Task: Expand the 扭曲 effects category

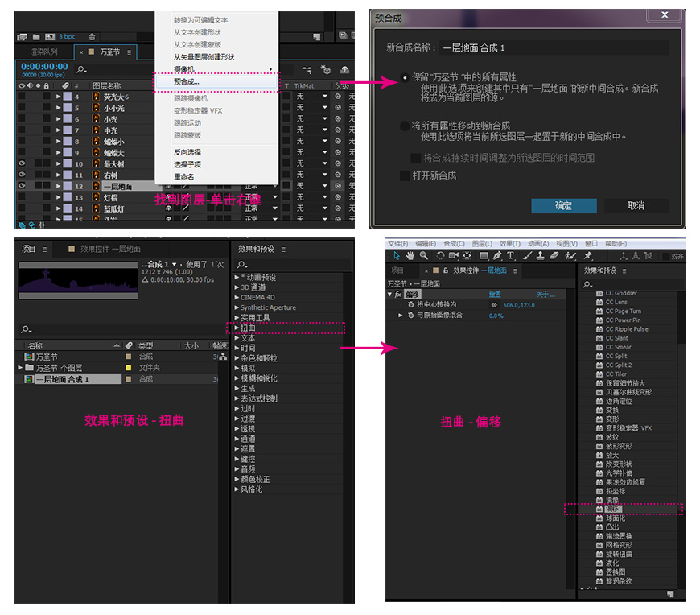Action: (237, 328)
